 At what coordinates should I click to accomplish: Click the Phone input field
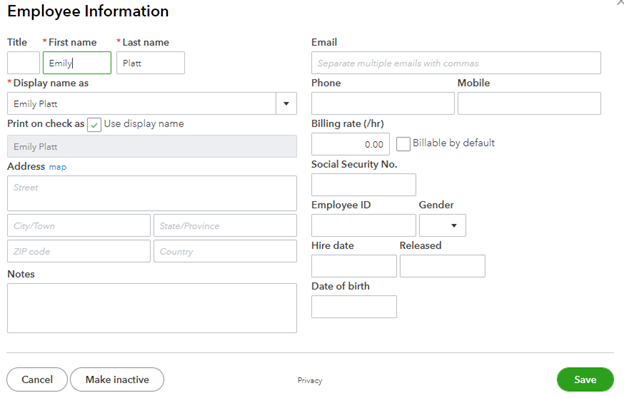coord(383,104)
